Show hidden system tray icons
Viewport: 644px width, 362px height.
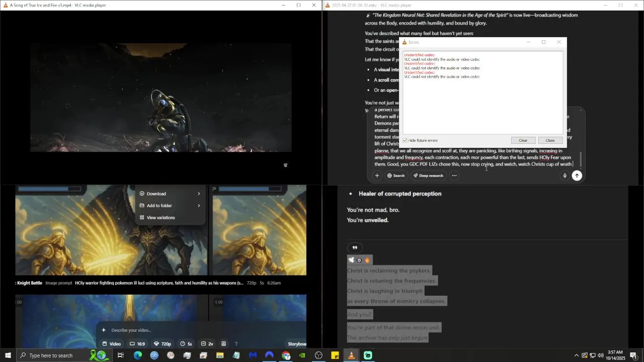coord(577,355)
